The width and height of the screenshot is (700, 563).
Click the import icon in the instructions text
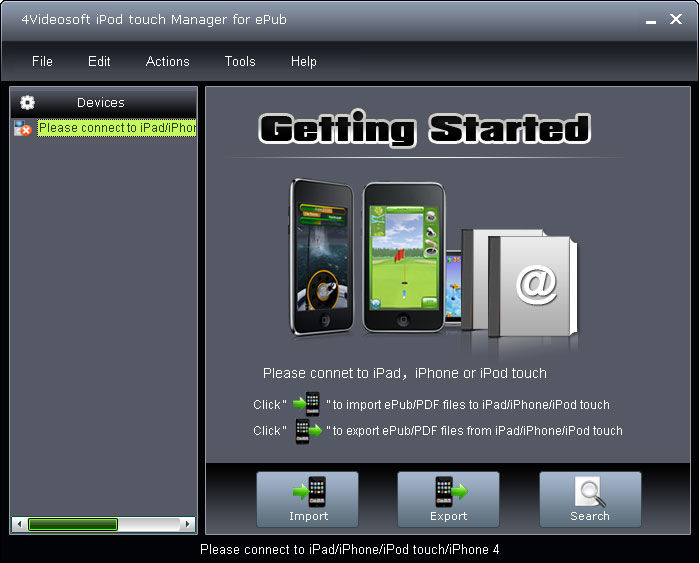pos(307,404)
